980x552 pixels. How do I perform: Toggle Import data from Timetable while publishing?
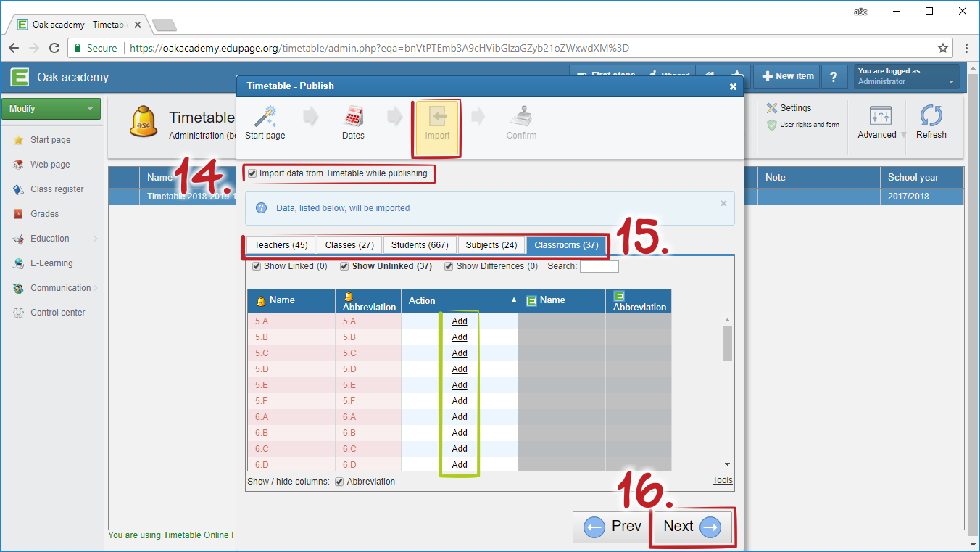[x=252, y=174]
